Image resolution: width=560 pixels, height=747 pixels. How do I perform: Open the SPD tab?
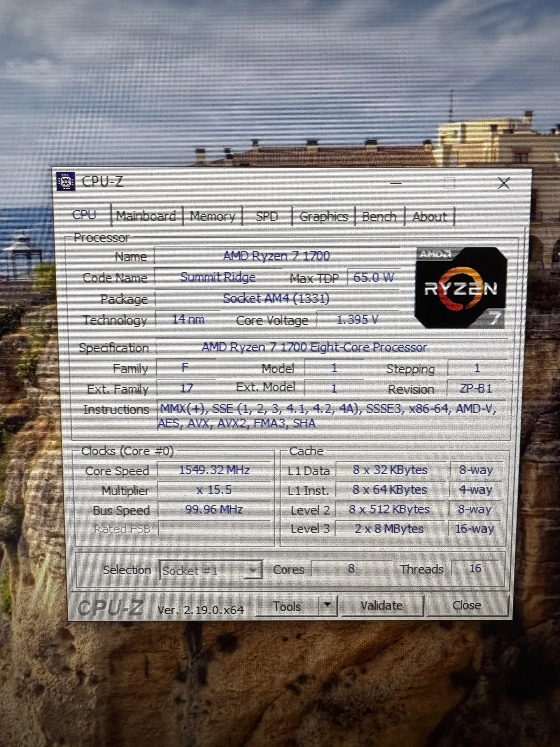267,216
